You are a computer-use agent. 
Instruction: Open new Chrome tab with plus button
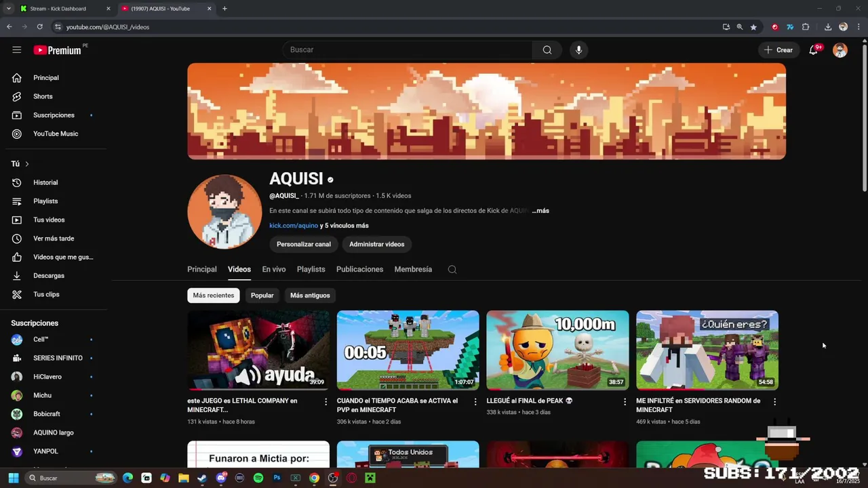[x=224, y=9]
